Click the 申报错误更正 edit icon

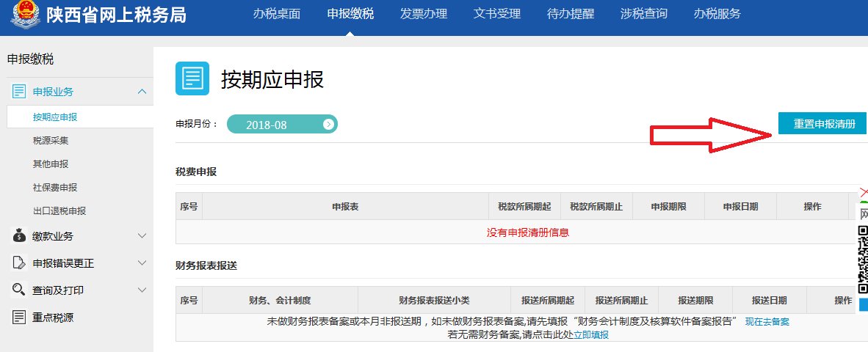pyautogui.click(x=19, y=263)
